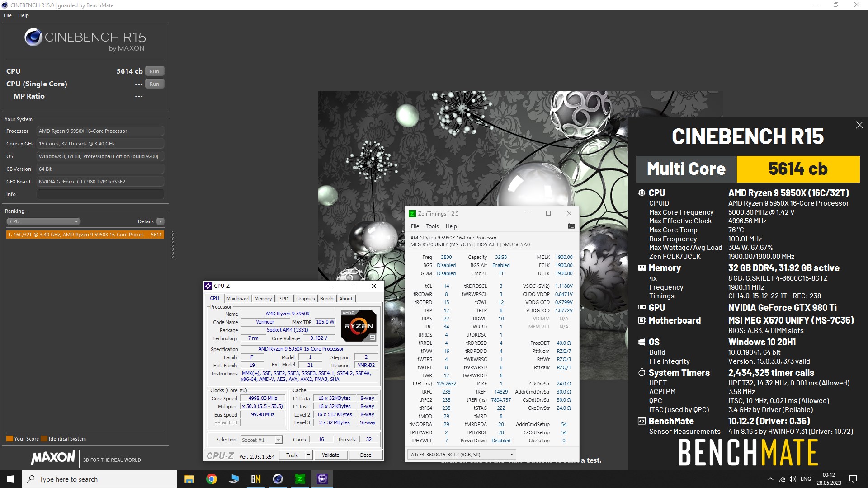Switch to the CPU-Z SPD tab
The height and width of the screenshot is (488, 868).
(284, 299)
